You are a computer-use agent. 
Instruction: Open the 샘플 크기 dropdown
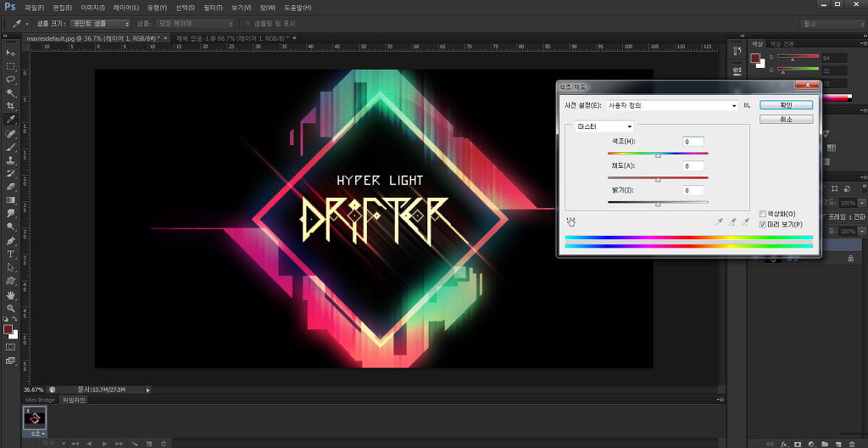pyautogui.click(x=99, y=24)
